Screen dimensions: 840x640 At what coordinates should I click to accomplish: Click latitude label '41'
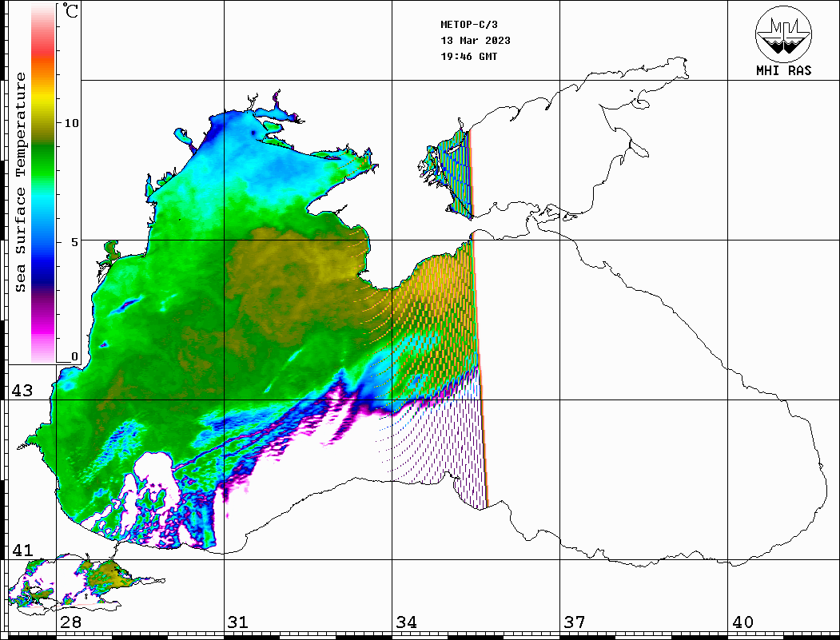coord(22,550)
